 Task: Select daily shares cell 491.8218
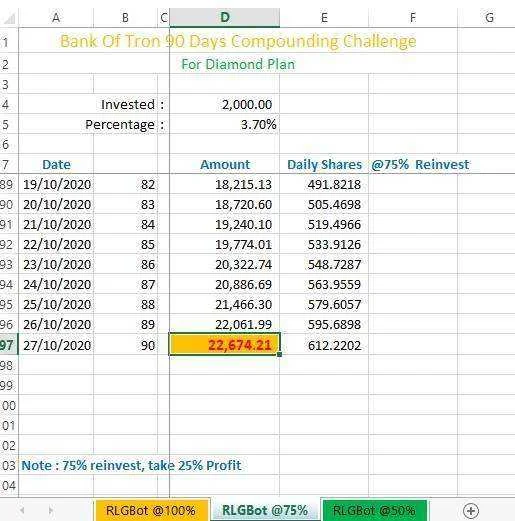[x=324, y=184]
